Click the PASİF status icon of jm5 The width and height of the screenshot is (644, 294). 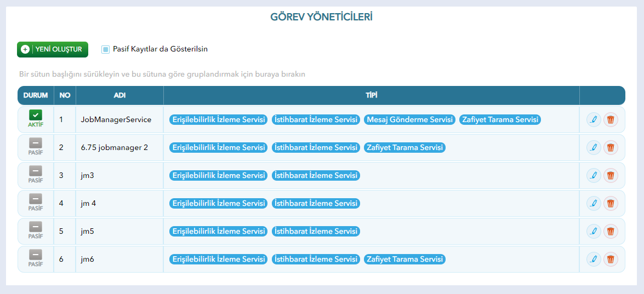[x=35, y=227]
